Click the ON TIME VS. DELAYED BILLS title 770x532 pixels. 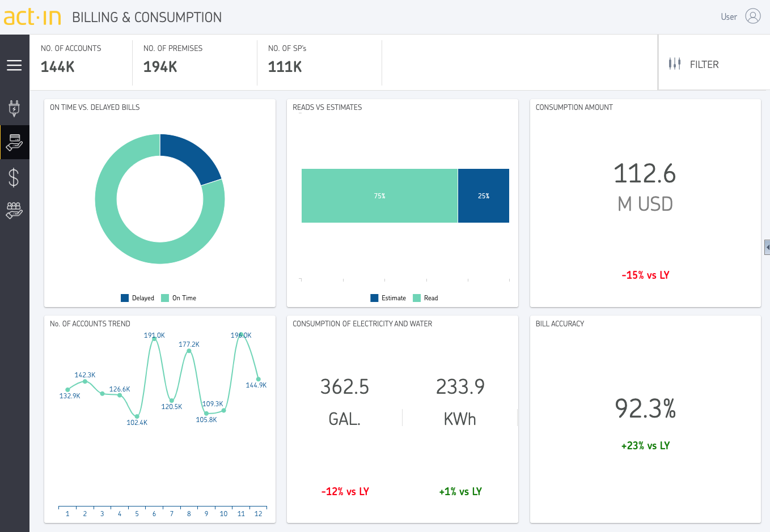[x=95, y=107]
